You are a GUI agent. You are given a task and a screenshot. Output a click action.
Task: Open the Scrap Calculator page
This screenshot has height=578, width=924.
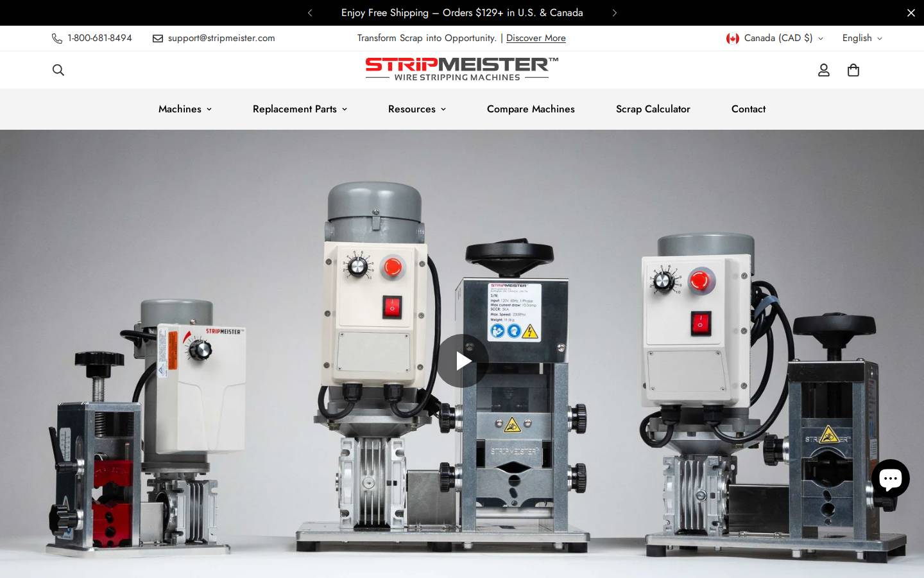tap(653, 109)
